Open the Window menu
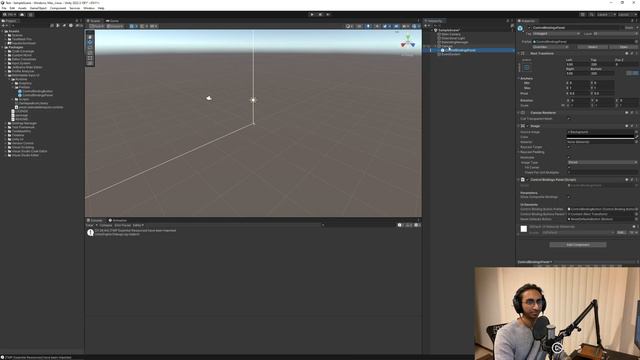The height and width of the screenshot is (360, 640). 89,8
